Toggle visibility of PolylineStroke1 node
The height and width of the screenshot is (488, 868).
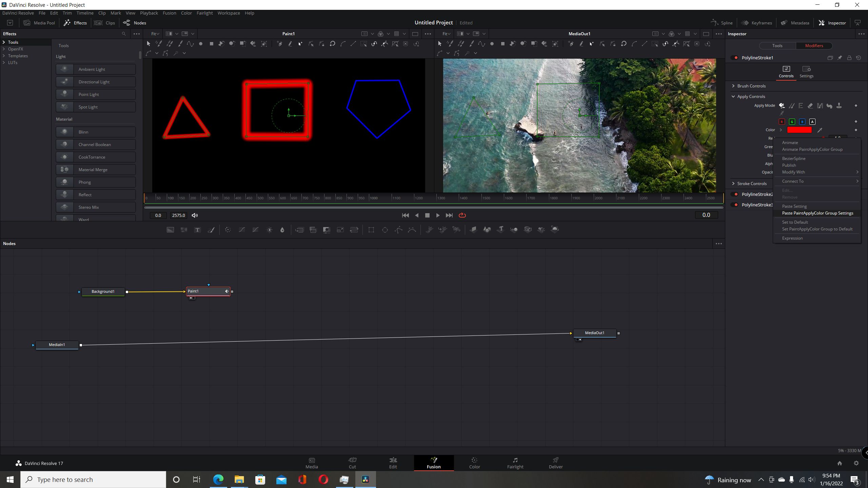pyautogui.click(x=736, y=57)
